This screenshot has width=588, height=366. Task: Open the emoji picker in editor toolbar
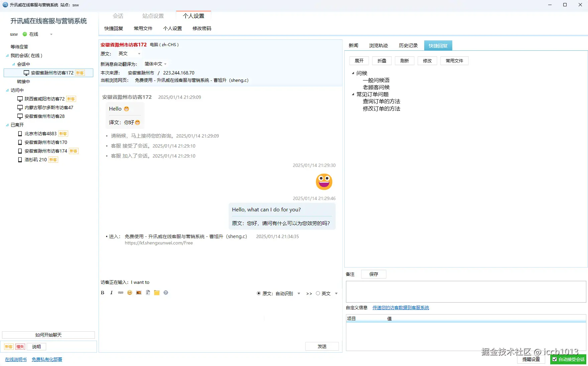point(130,293)
